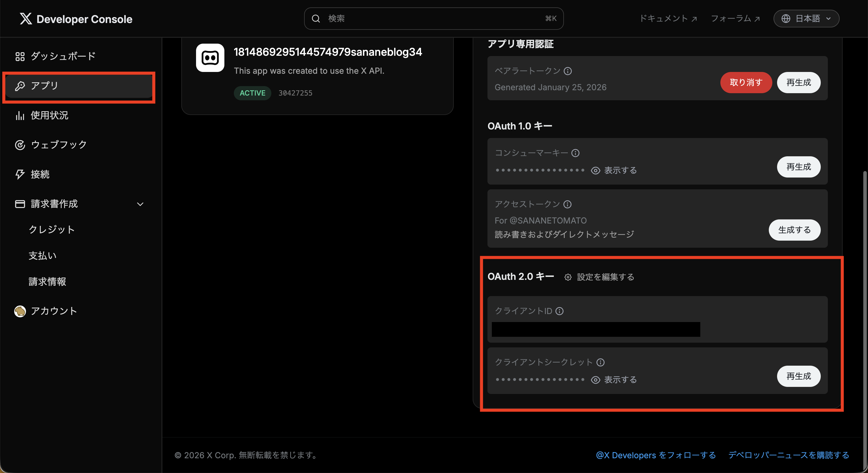Go to ウェブフック in sidebar

59,145
